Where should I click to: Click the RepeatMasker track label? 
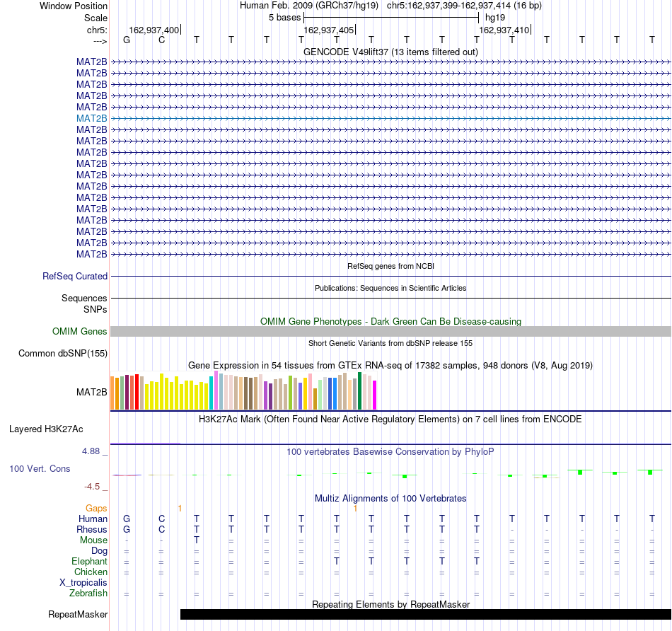click(x=78, y=614)
